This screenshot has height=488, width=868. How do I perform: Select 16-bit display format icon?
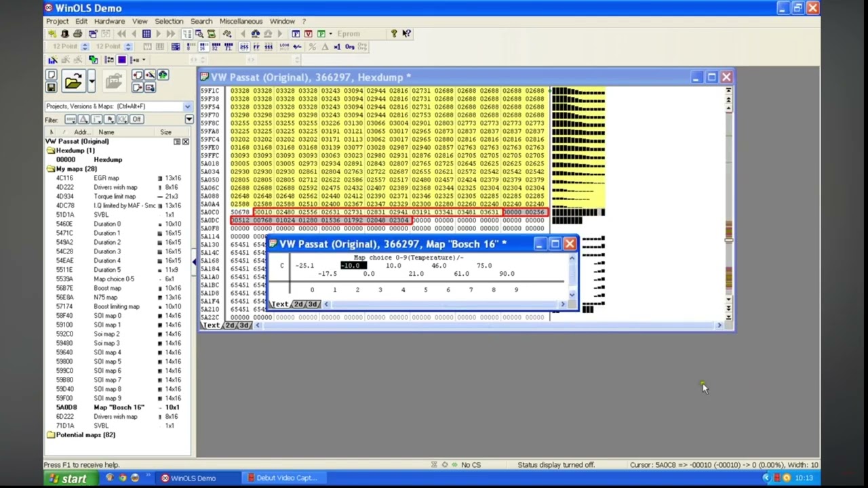pos(203,47)
